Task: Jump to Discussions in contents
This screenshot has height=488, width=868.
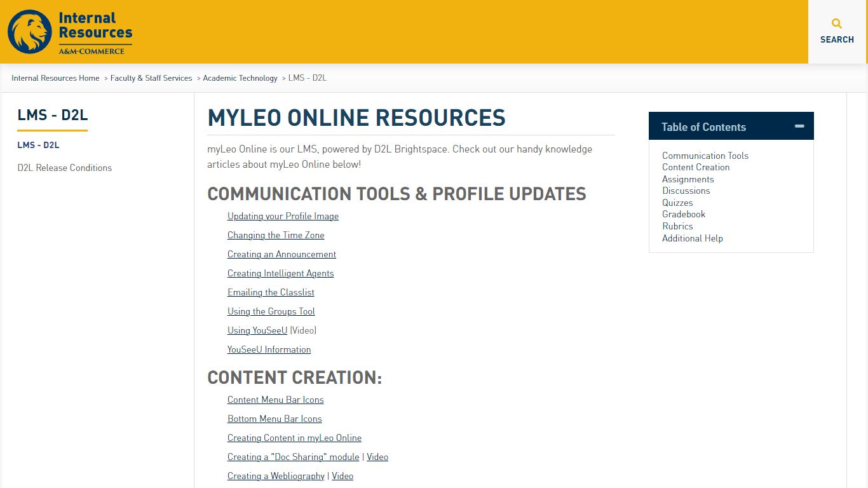Action: click(686, 191)
